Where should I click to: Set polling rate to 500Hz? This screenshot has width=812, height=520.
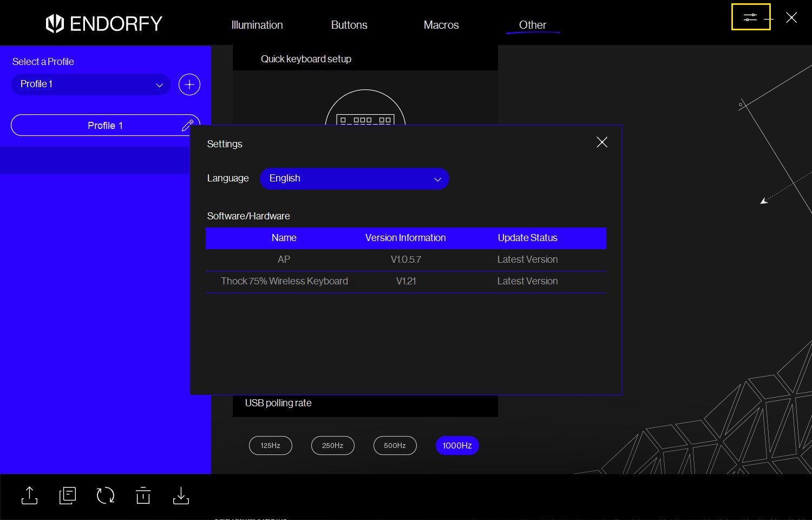(395, 445)
